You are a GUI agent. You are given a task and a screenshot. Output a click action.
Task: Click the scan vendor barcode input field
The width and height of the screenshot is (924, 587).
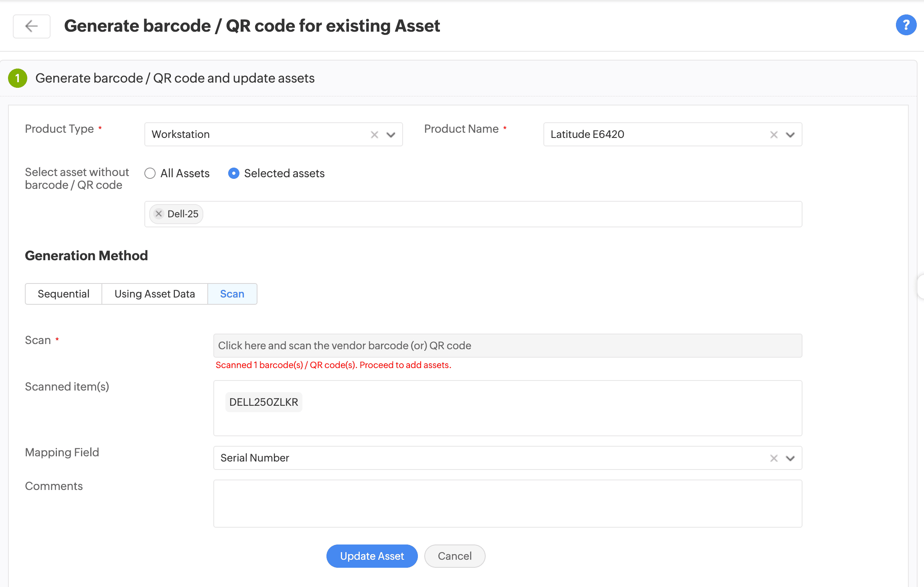coord(507,346)
